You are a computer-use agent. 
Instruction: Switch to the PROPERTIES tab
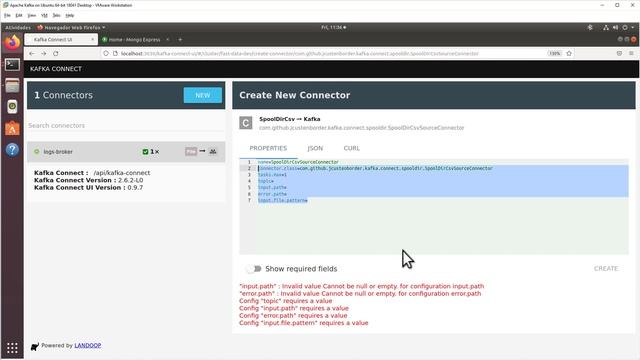[x=268, y=148]
